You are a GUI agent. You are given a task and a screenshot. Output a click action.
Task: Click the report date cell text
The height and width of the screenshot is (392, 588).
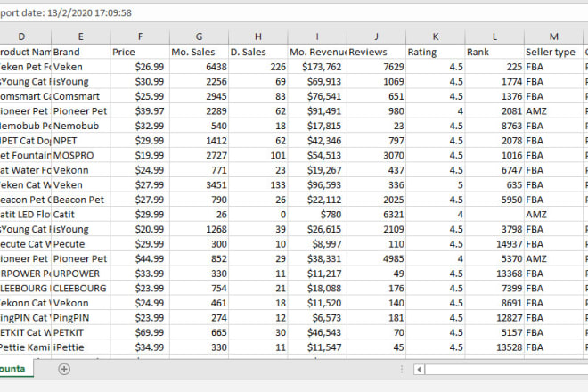click(66, 12)
